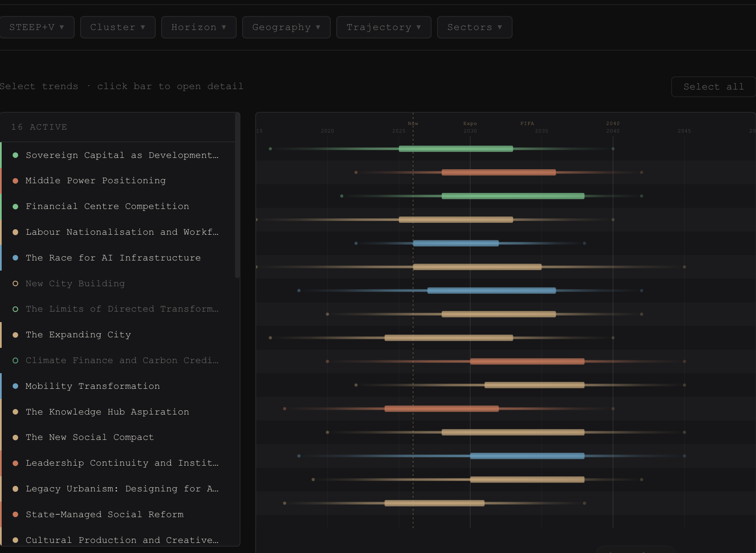The width and height of the screenshot is (756, 553).
Task: Activate The Limits of Directed Transformation trend
Action: coord(118,309)
